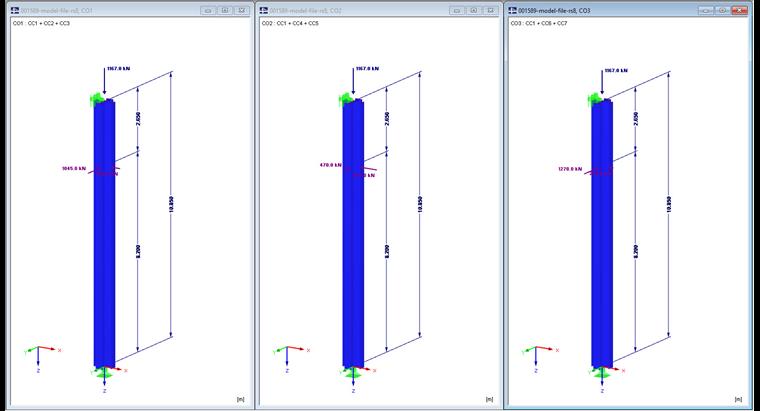Maximize the active CO3 model window
760x411 pixels.
click(722, 10)
